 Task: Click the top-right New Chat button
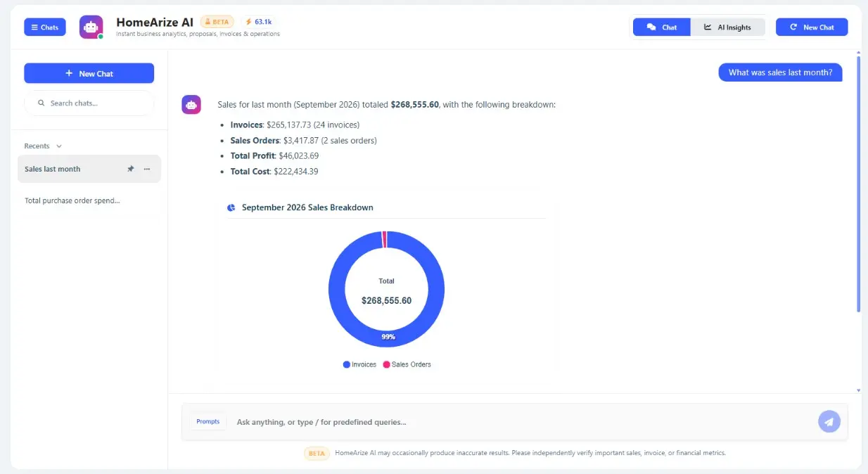[812, 27]
